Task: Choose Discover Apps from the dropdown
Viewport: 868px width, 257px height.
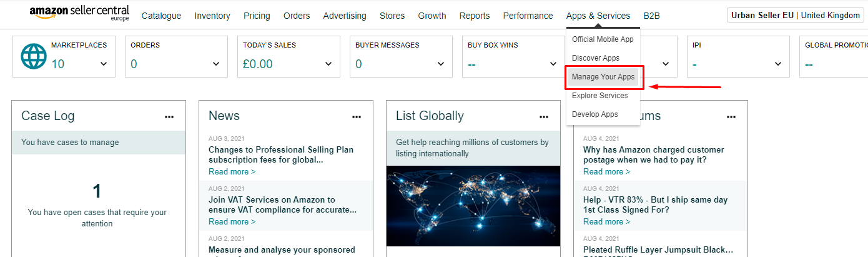Action: coord(595,58)
